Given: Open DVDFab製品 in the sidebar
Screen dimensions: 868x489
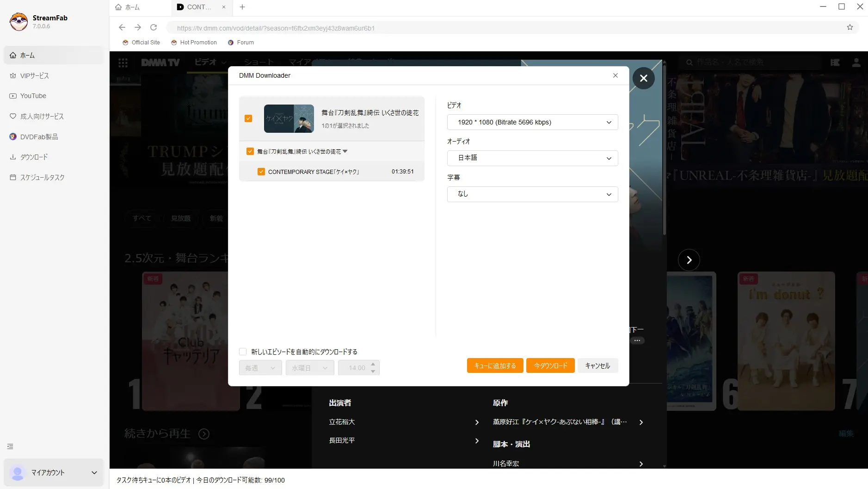Looking at the screenshot, I should [x=53, y=136].
